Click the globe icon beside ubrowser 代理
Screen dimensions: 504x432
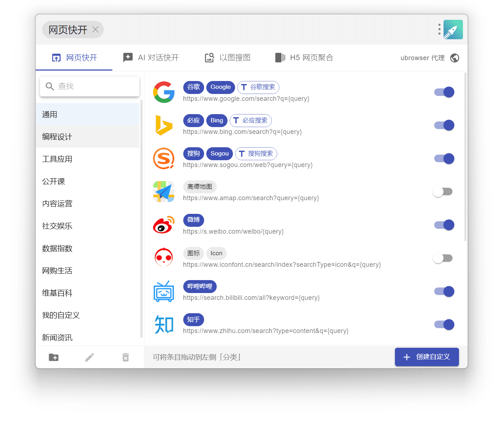[x=455, y=58]
